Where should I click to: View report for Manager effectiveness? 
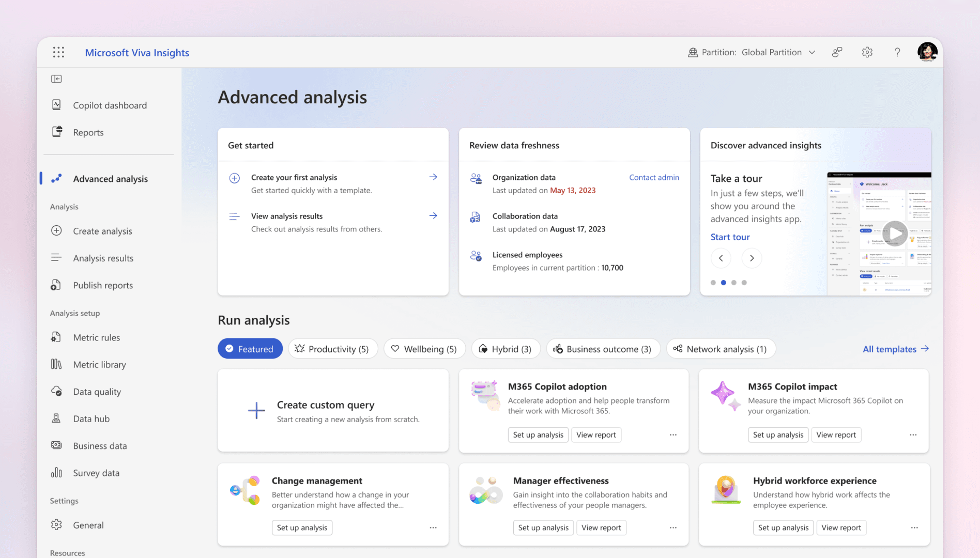point(601,528)
